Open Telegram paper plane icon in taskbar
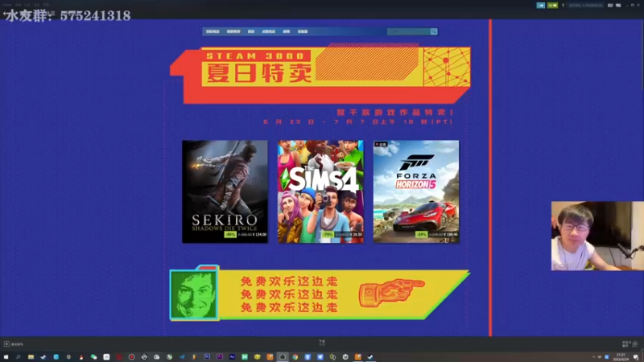644x362 pixels. point(182,357)
